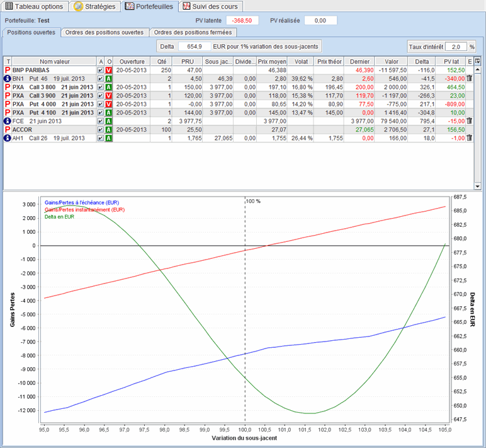Image resolution: width=486 pixels, height=448 pixels.
Task: Click the P icon beside PXA Call 3 800
Action: point(8,87)
